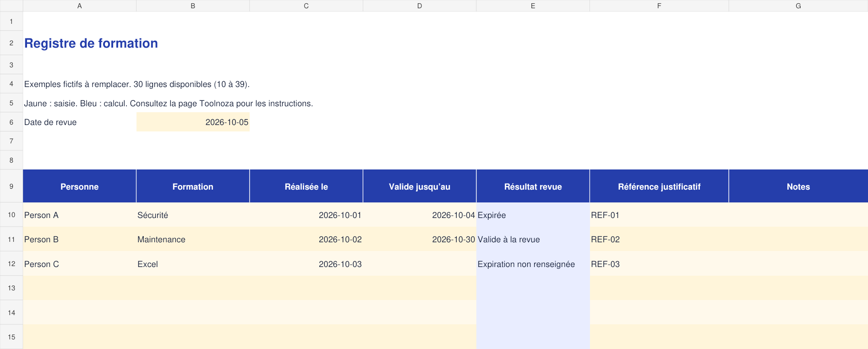Select row 9 header number
The width and height of the screenshot is (868, 349).
(x=11, y=186)
